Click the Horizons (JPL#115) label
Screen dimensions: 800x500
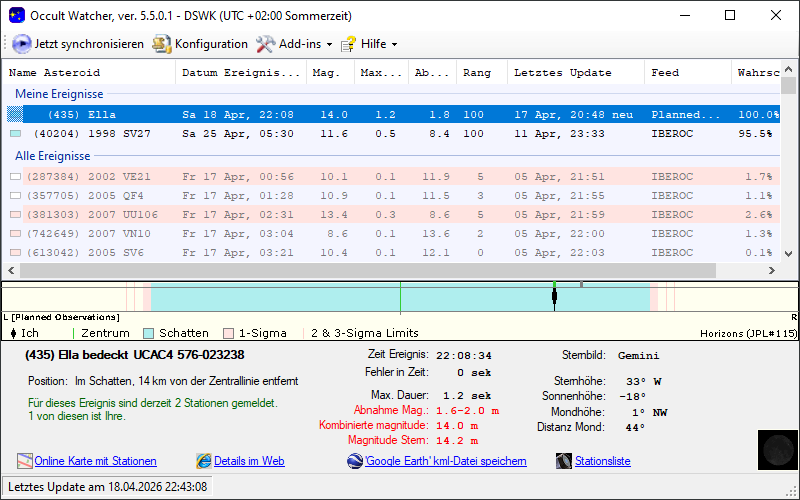[x=748, y=334]
